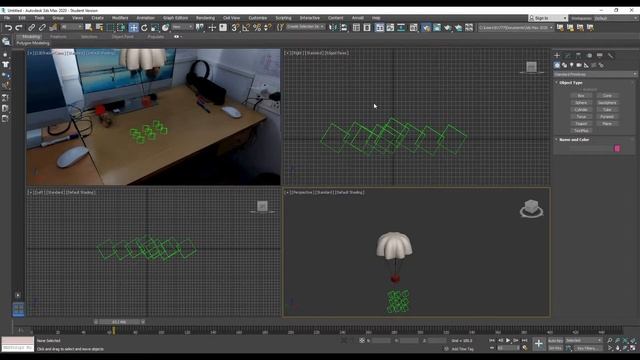
Task: Open the Create Selection Set dropdown
Action: pos(305,27)
